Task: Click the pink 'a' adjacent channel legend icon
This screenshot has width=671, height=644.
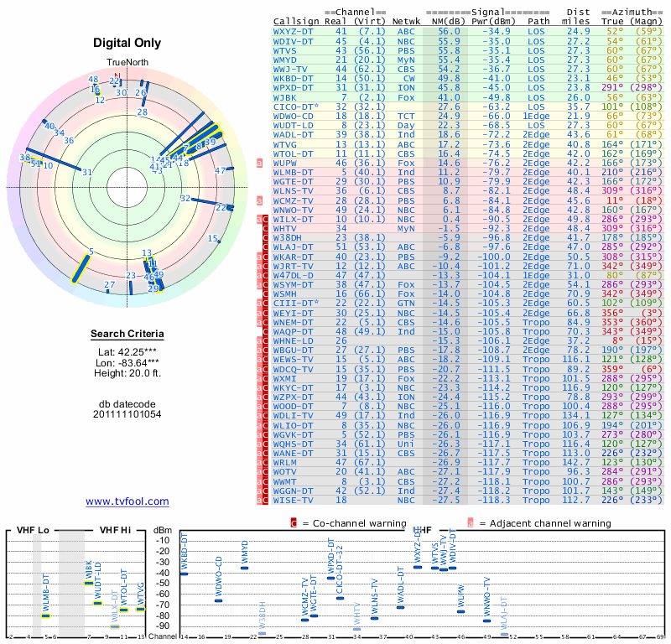Action: [x=471, y=523]
